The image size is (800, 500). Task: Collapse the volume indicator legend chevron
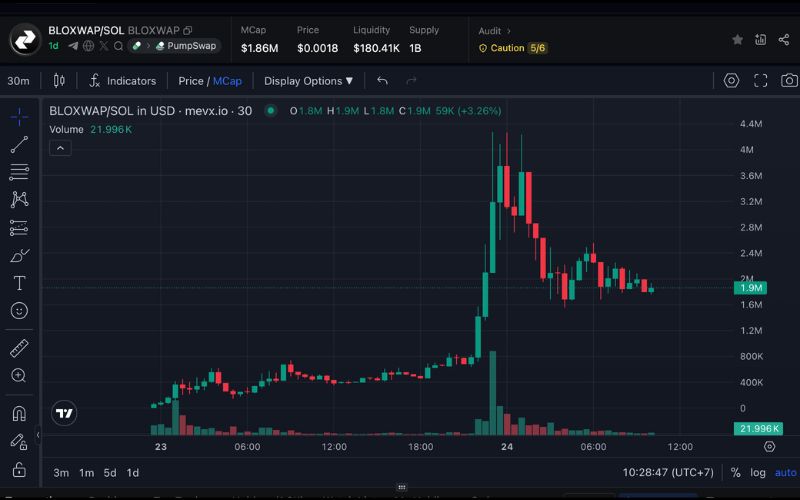click(60, 148)
